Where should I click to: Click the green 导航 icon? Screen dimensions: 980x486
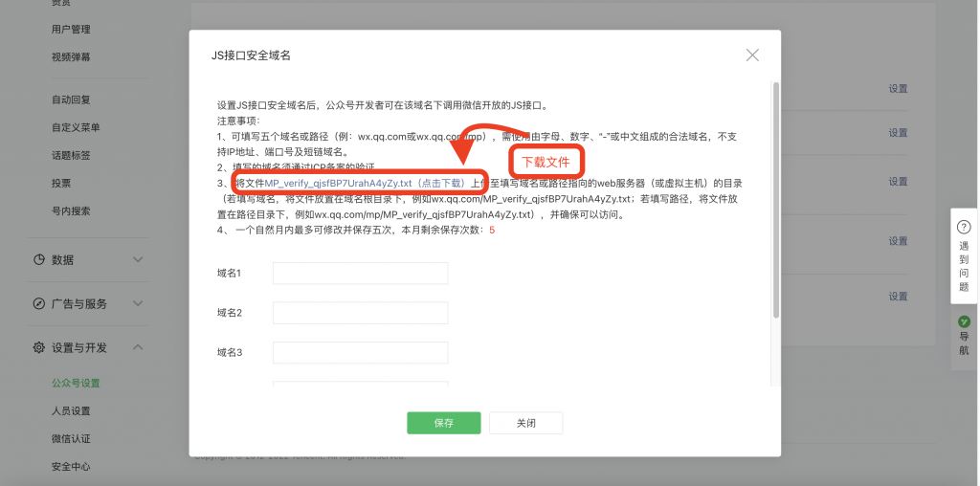tap(964, 322)
